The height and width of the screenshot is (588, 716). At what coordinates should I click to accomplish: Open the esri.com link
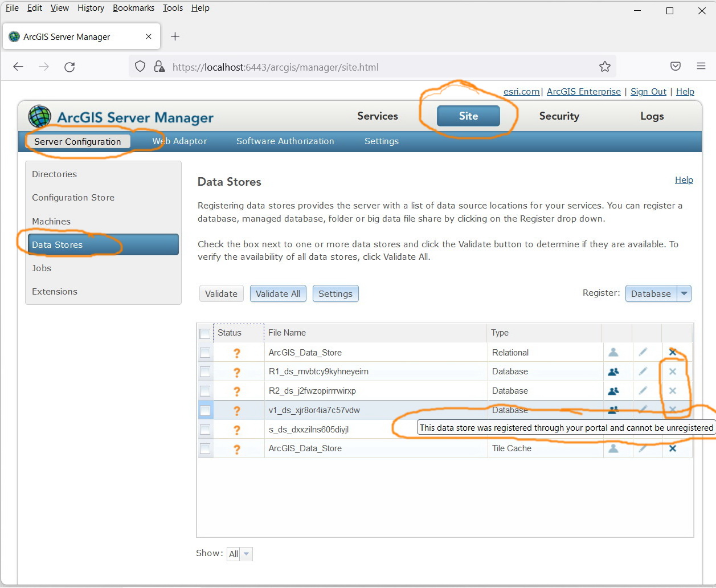point(521,91)
